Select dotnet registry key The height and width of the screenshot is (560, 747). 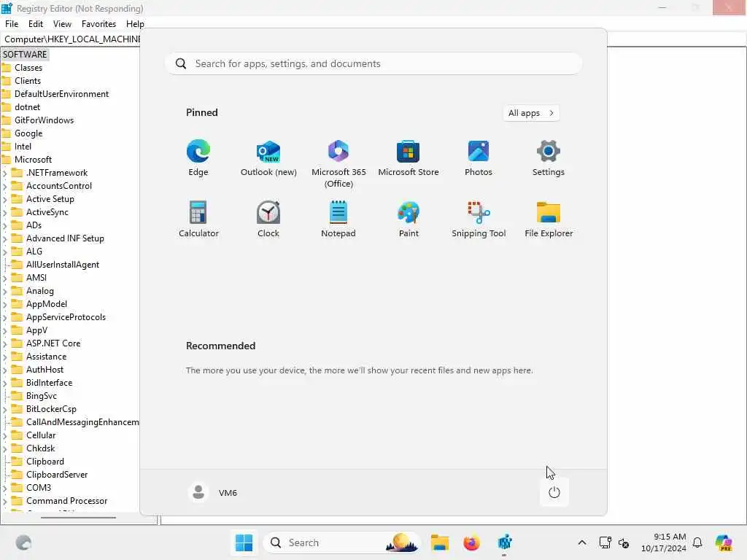pyautogui.click(x=27, y=107)
